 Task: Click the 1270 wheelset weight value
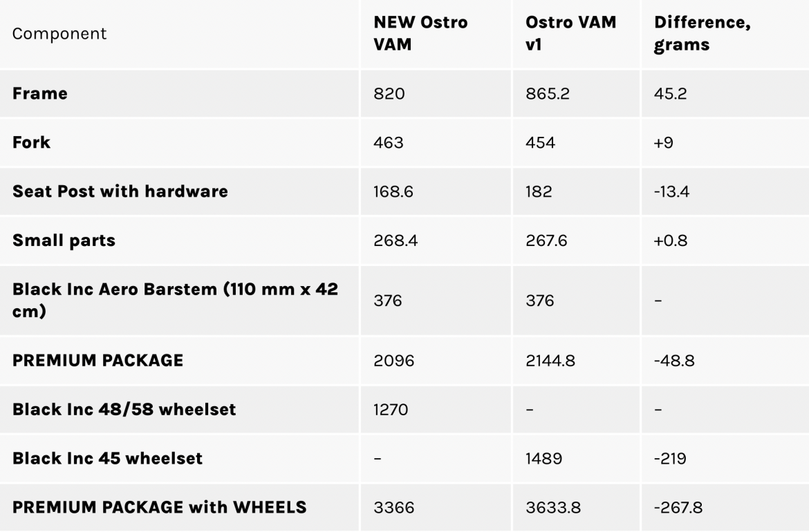pos(391,410)
